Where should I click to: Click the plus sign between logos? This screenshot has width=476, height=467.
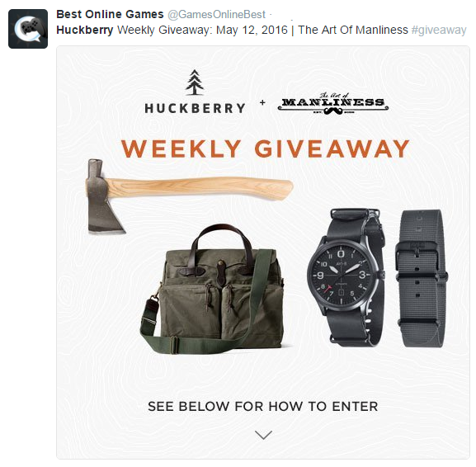tap(262, 102)
